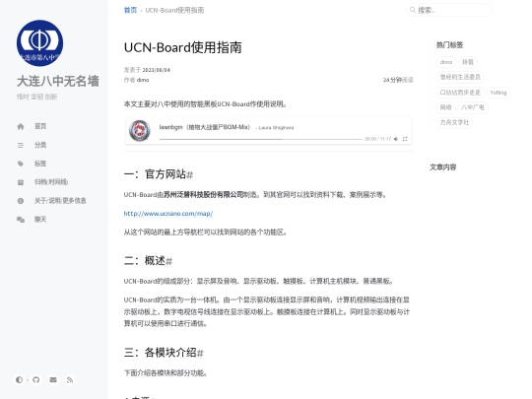Click the info circle icon beside 关于
Screen dimensions: 532x399
pos(21,201)
